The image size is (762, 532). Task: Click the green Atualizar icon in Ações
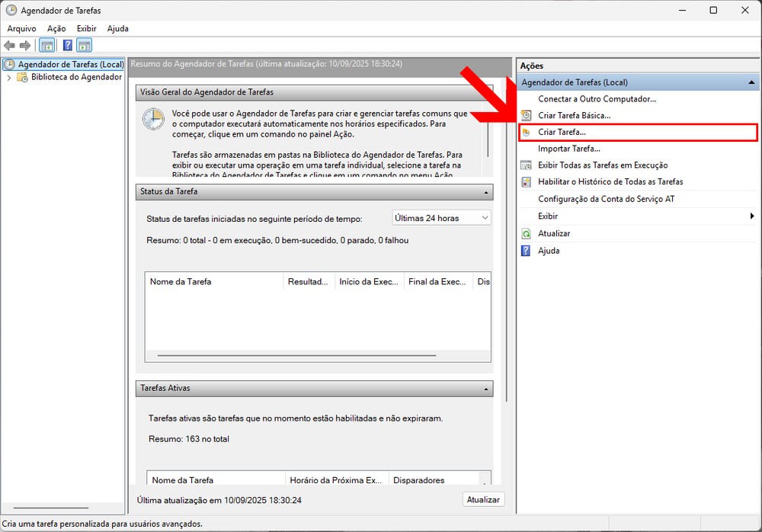(526, 234)
